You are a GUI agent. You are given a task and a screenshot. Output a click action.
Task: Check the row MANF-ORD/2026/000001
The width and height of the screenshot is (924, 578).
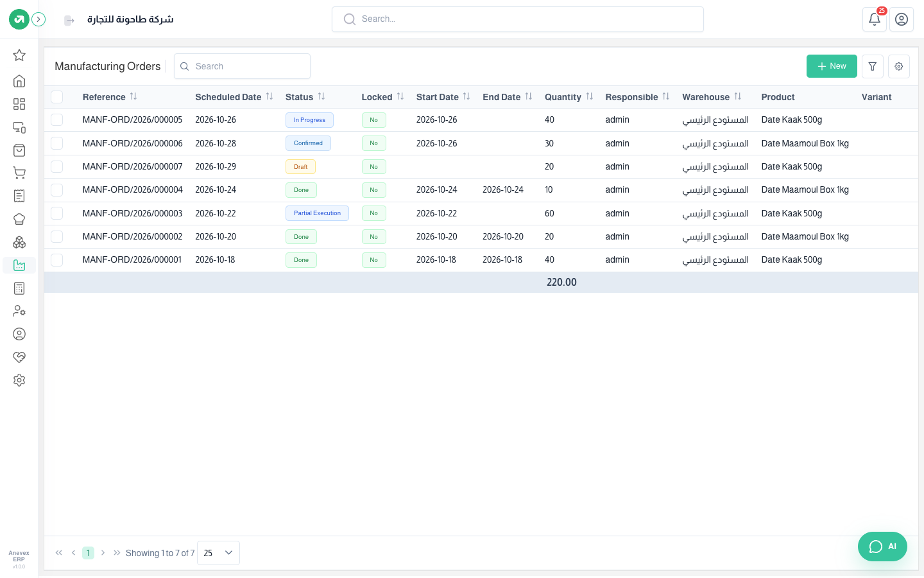57,260
